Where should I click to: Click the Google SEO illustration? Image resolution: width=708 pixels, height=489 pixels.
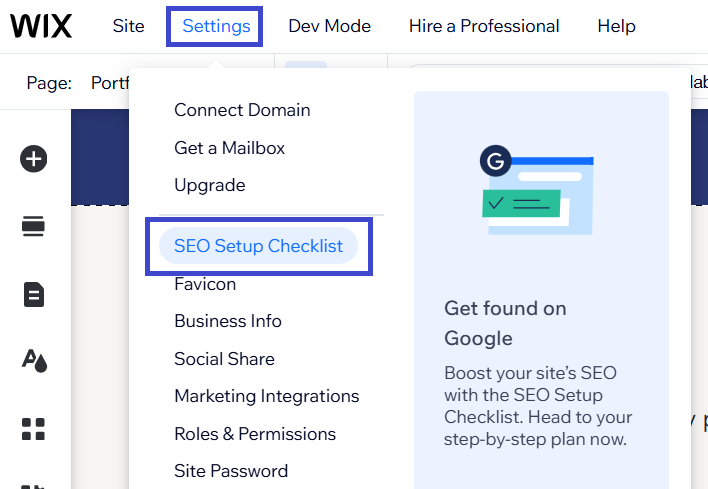(537, 188)
